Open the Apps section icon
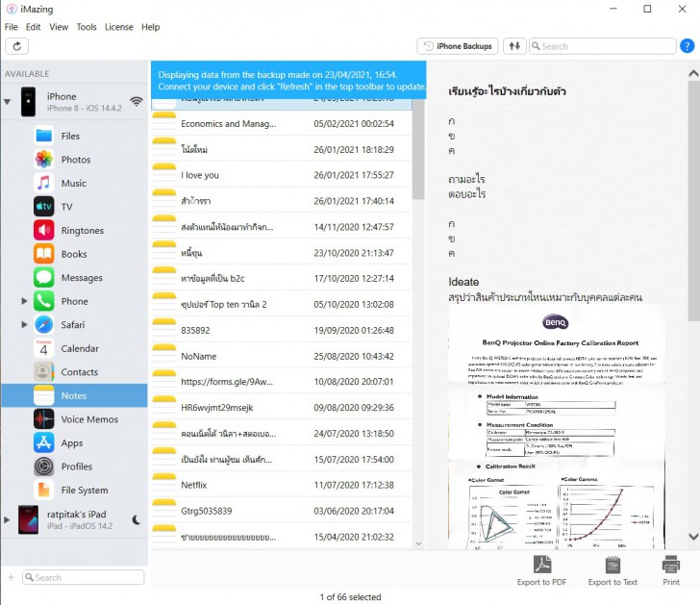Image resolution: width=700 pixels, height=605 pixels. tap(44, 442)
